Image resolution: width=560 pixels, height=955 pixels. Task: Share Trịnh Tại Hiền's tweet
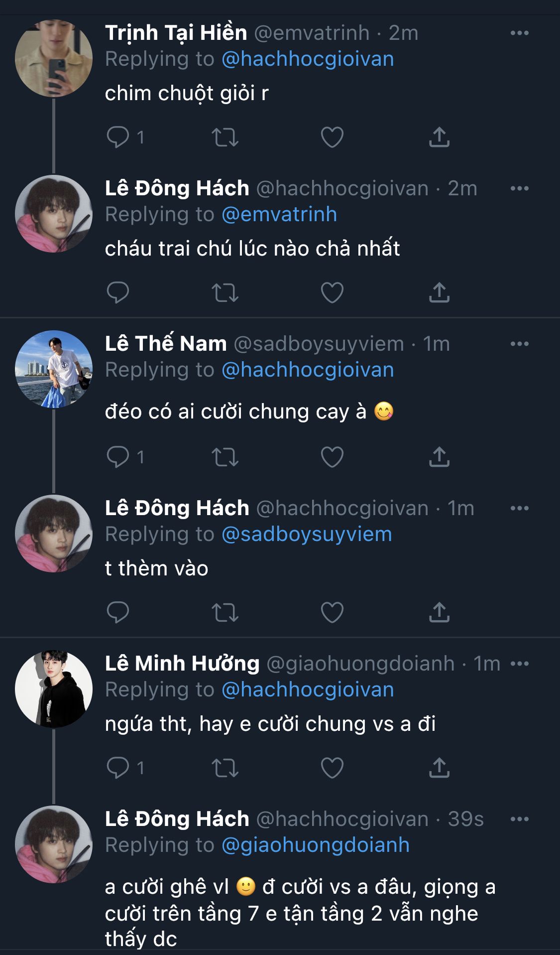pos(439,137)
